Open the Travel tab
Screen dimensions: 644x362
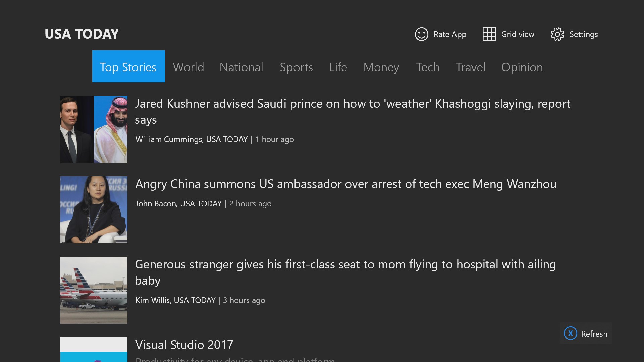coord(470,67)
